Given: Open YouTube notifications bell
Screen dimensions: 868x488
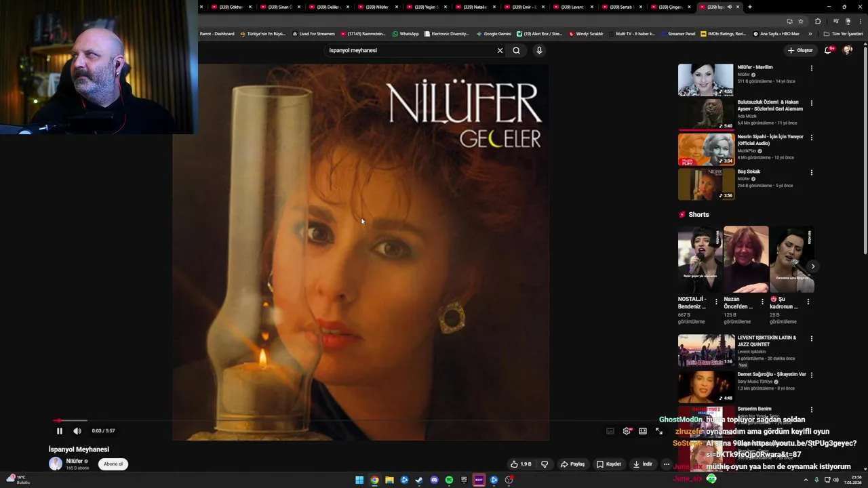Looking at the screenshot, I should pos(828,50).
